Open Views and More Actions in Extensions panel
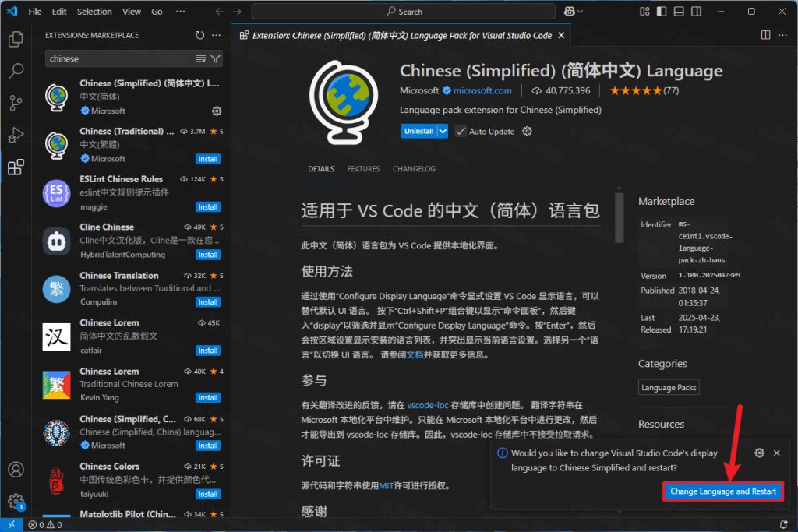The height and width of the screenshot is (532, 798). 217,35
